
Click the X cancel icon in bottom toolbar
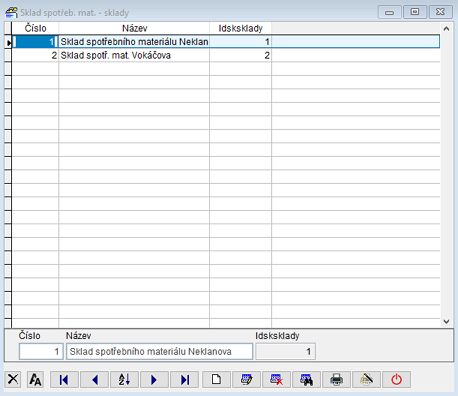point(13,379)
